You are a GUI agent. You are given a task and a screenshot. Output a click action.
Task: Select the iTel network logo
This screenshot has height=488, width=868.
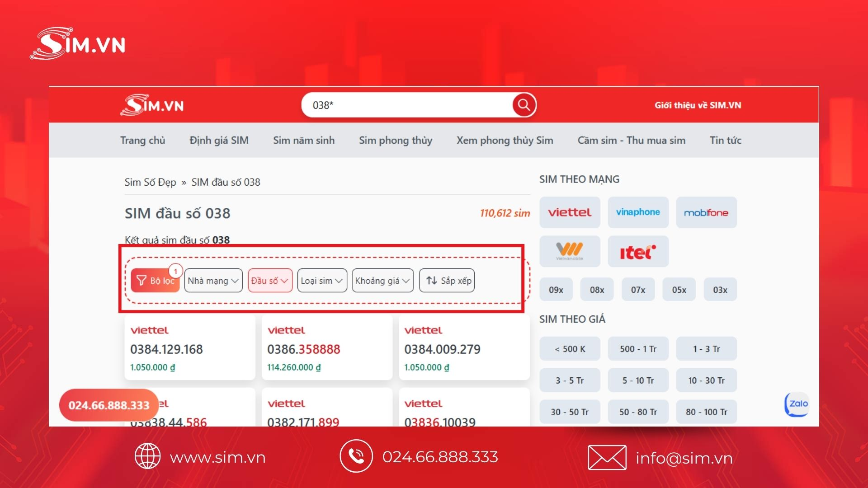(x=638, y=251)
